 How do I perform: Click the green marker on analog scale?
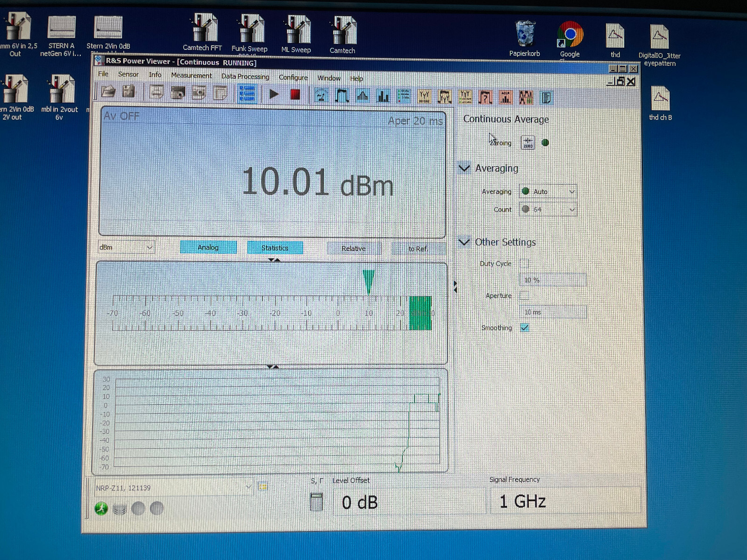(368, 282)
